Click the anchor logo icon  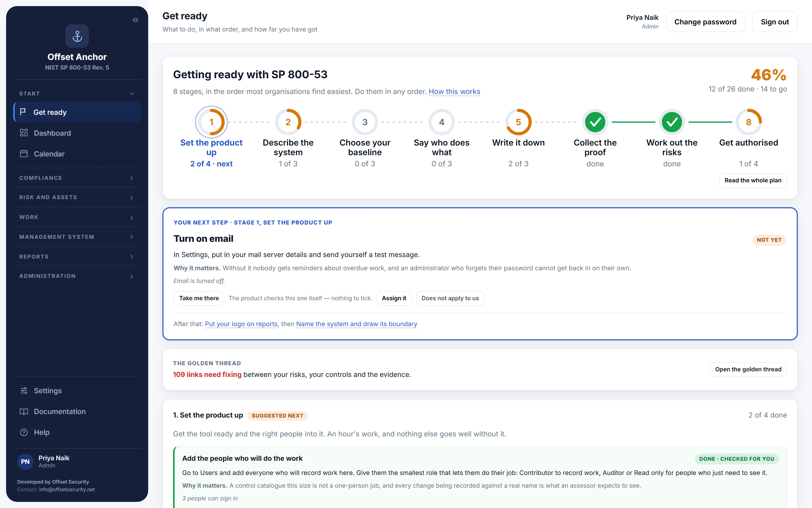(x=77, y=36)
